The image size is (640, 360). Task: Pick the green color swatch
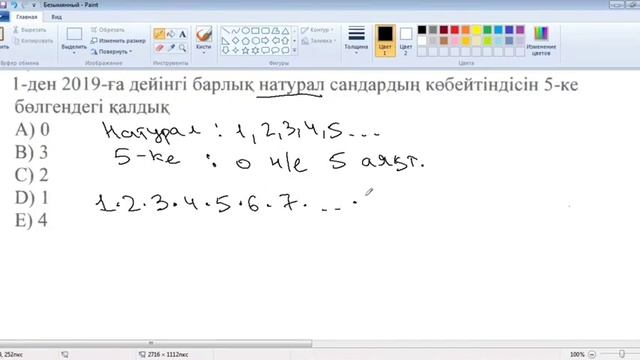coord(487,30)
